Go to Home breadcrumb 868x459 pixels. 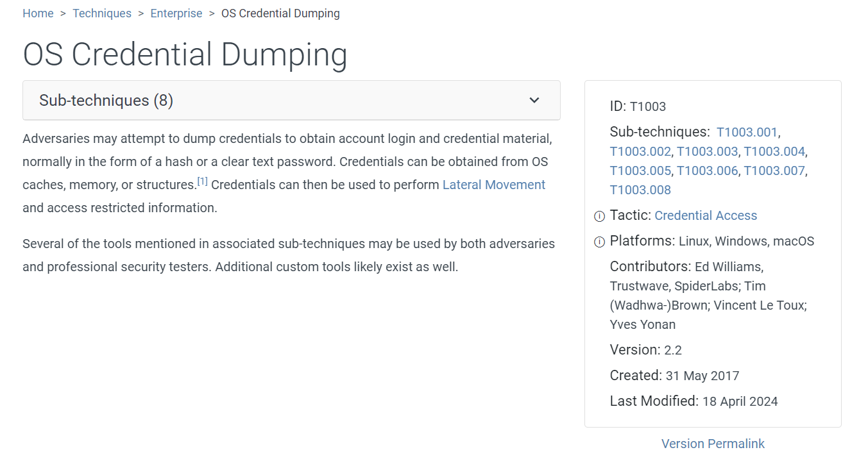click(38, 13)
